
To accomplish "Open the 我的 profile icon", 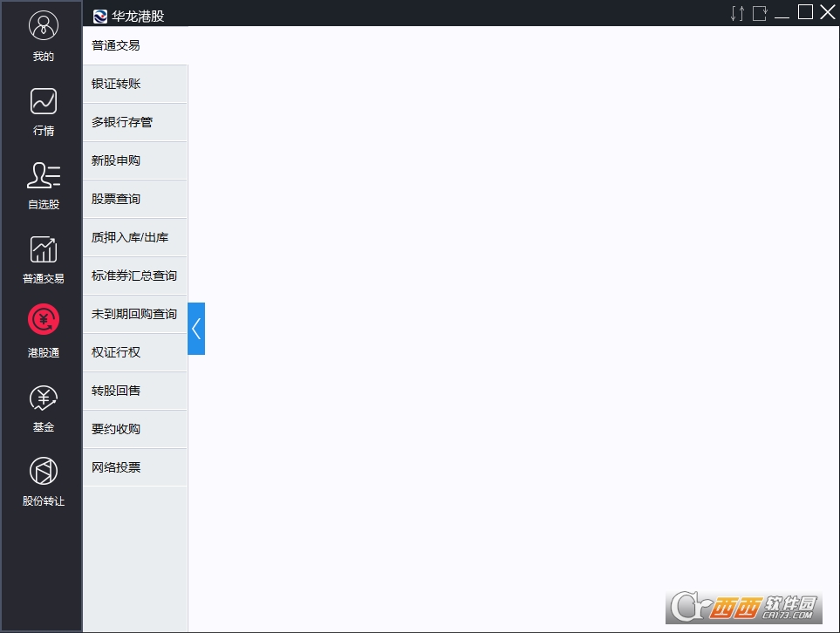I will pos(44,25).
